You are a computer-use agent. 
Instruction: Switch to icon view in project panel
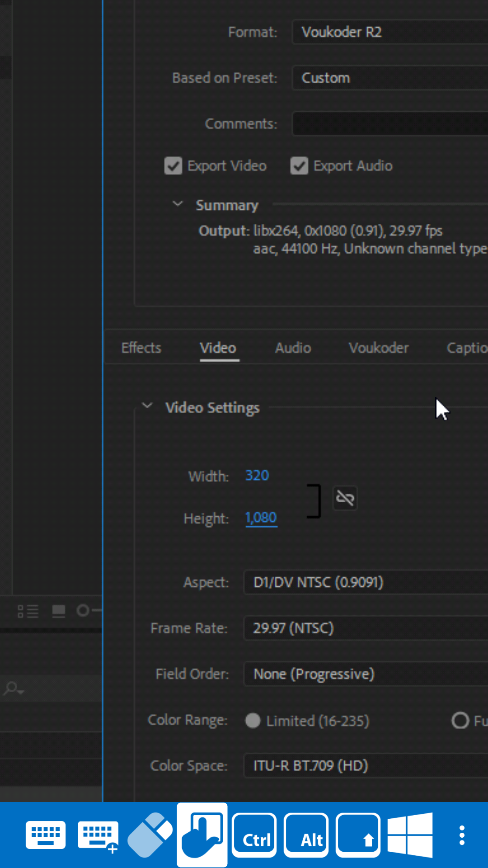click(59, 611)
